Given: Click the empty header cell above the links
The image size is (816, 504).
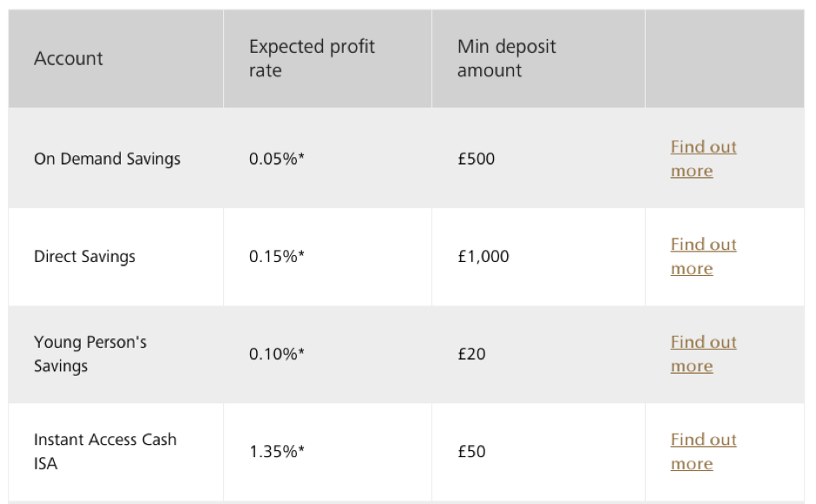Looking at the screenshot, I should [x=724, y=59].
